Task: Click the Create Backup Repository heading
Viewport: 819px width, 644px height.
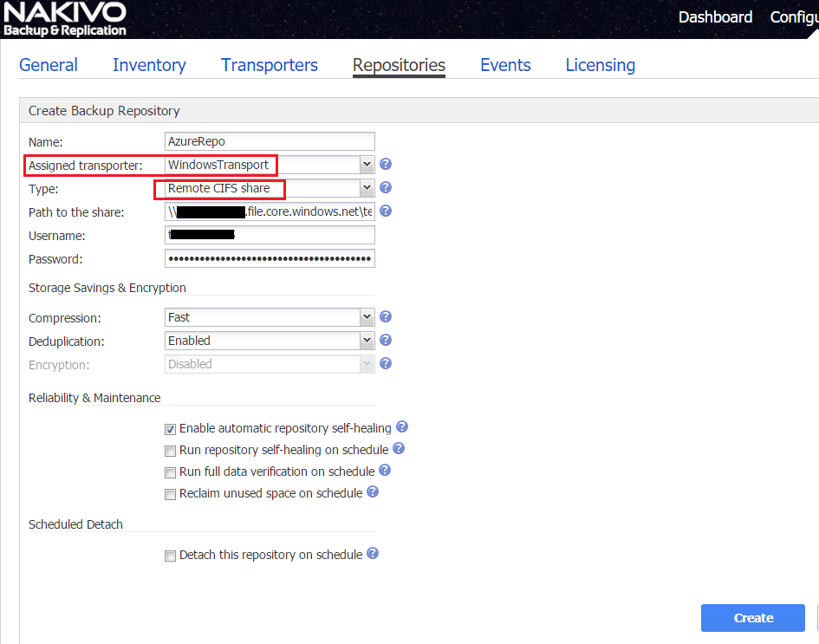Action: tap(104, 111)
